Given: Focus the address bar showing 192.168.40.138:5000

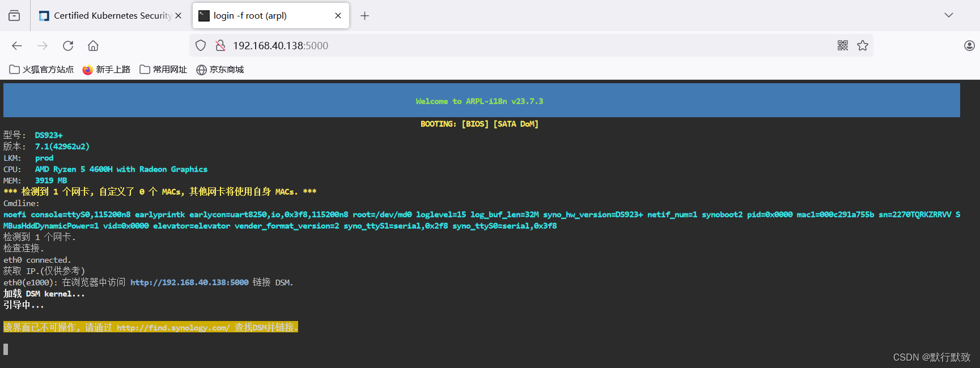Looking at the screenshot, I should 531,45.
